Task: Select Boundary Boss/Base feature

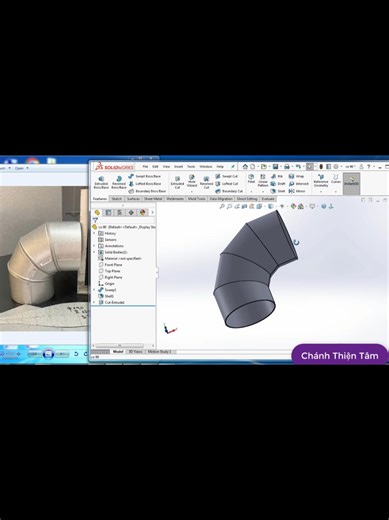Action: [147, 191]
